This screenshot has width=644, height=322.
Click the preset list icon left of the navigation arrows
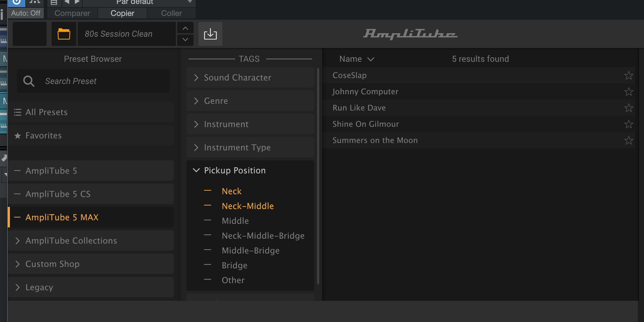pos(54,2)
